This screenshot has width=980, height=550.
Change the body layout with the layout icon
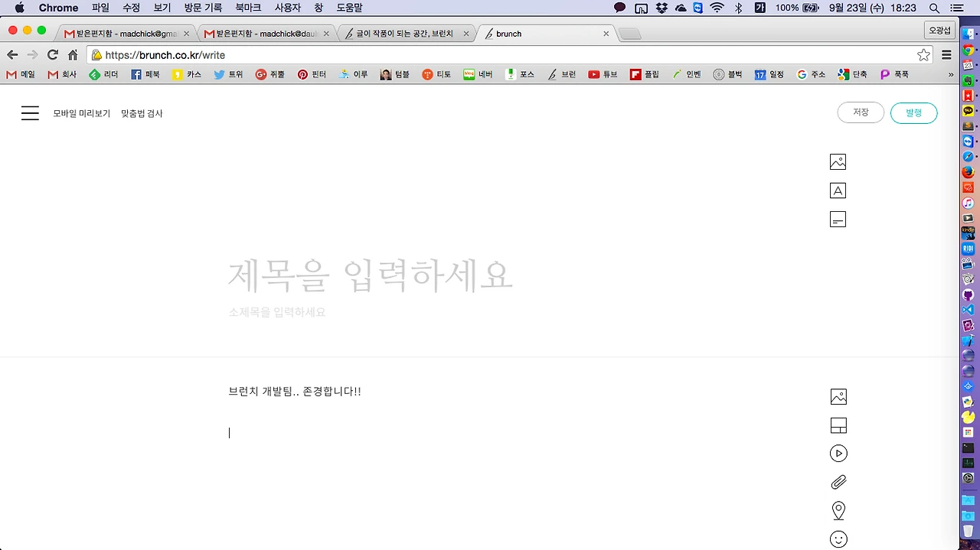(838, 425)
